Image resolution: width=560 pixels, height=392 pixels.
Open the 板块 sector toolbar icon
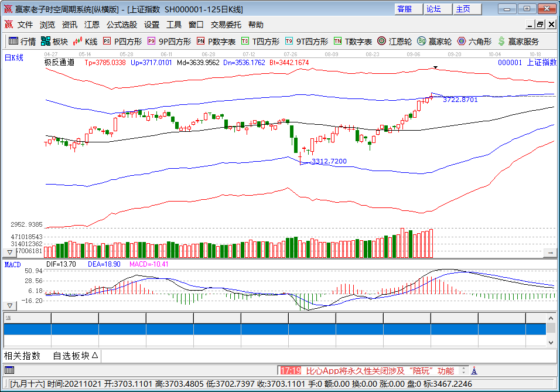click(x=54, y=42)
